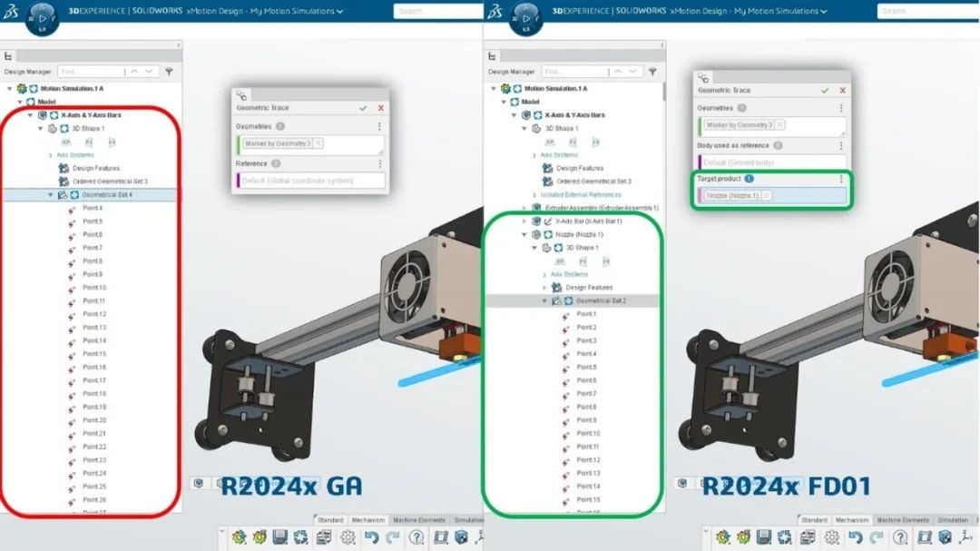The width and height of the screenshot is (980, 551).
Task: Remove the Nozzle (Nozzle.1) chip from Target product
Action: [767, 196]
